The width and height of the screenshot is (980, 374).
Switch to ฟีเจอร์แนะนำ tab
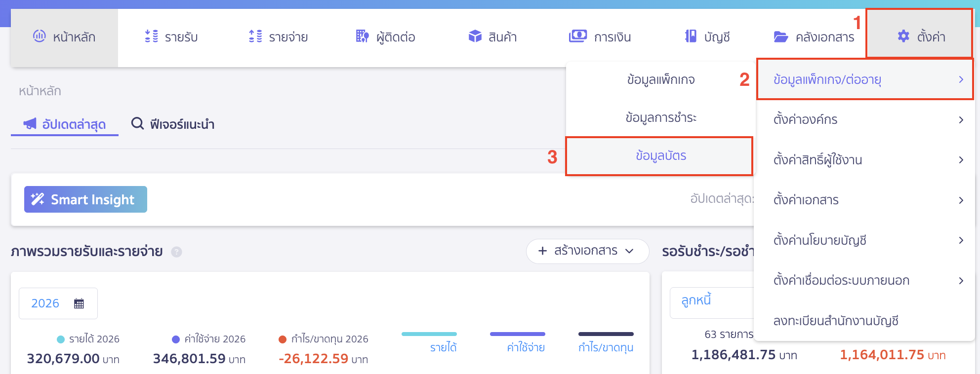[172, 124]
